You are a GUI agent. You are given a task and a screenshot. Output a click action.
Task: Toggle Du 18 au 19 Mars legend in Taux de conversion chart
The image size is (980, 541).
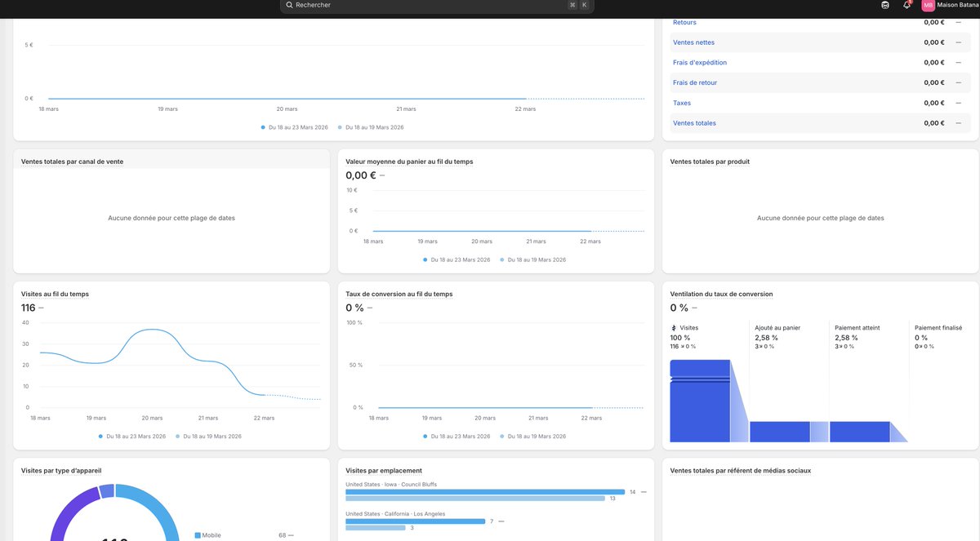coord(532,437)
